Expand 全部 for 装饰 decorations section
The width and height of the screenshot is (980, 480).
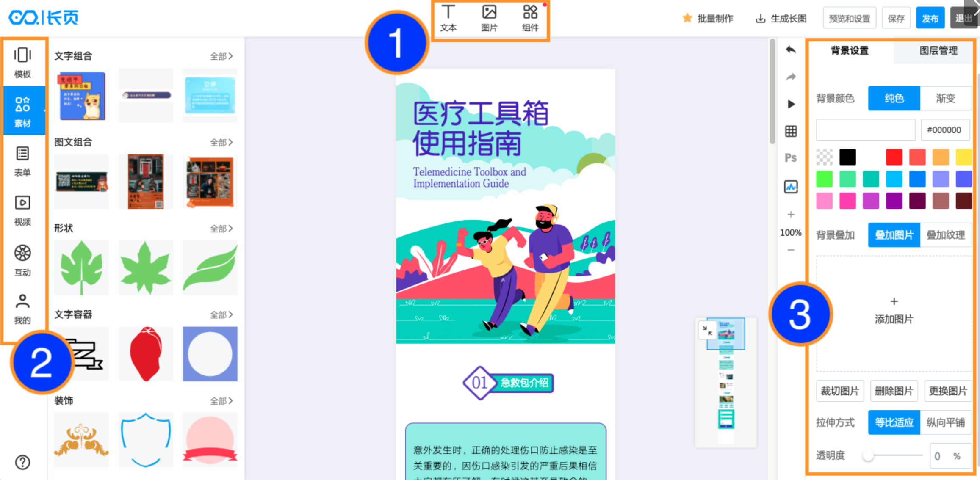[x=221, y=400]
